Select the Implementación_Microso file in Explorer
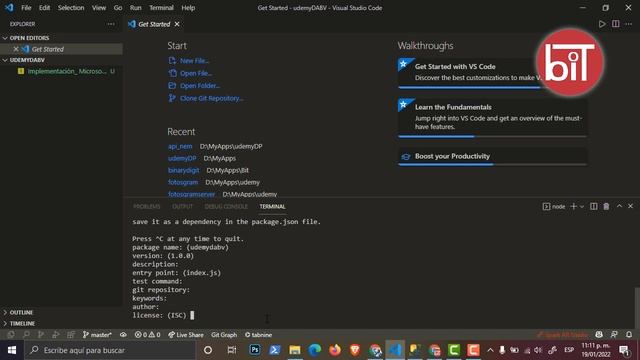The width and height of the screenshot is (640, 360). (61, 71)
